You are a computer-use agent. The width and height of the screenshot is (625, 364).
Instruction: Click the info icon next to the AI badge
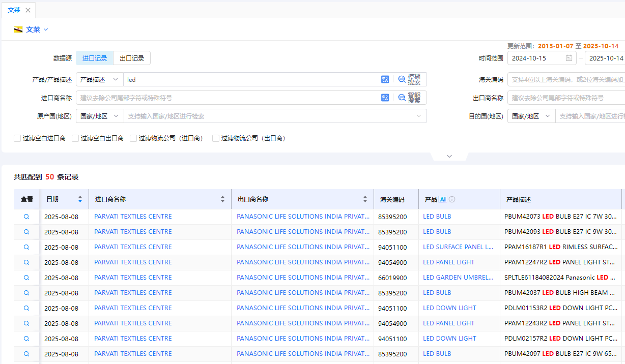point(451,199)
